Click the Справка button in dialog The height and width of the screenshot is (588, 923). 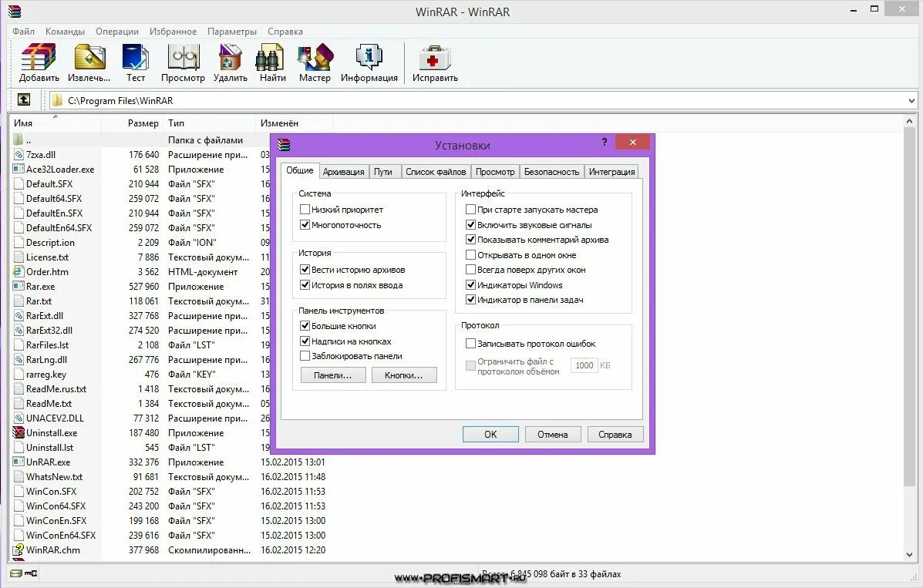coord(615,435)
